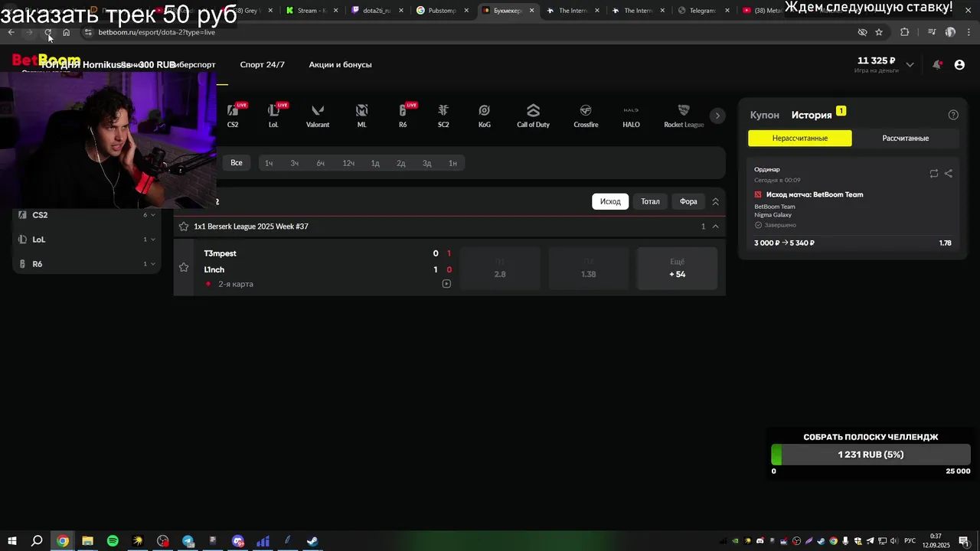Screen dimensions: 980x551
Task: Open the KoG game category
Action: tap(484, 116)
